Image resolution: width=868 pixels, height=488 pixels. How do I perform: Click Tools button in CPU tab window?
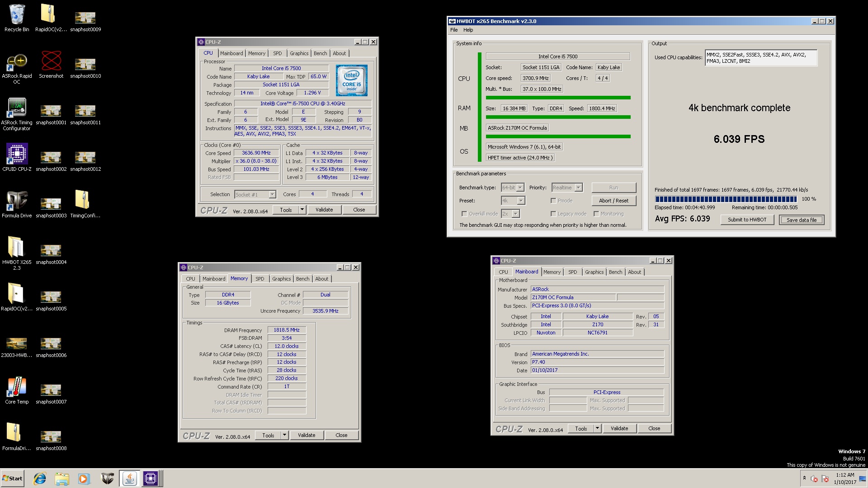286,210
